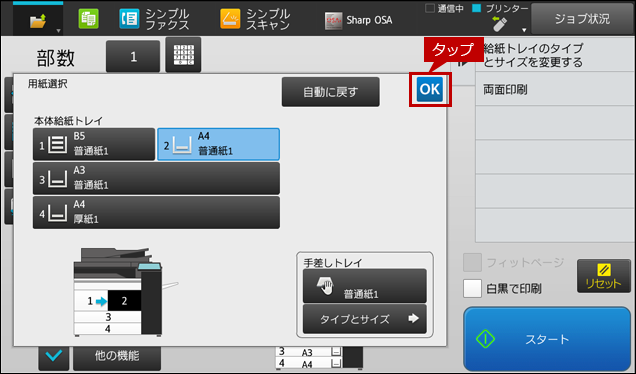The height and width of the screenshot is (374, 636).
Task: Select tray 2 A4 普通紙1
Action: [218, 144]
